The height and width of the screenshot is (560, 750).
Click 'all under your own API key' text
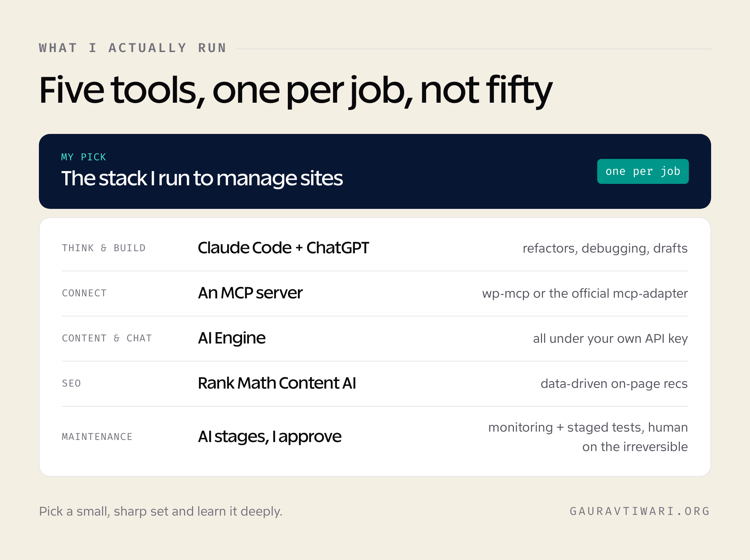click(610, 339)
